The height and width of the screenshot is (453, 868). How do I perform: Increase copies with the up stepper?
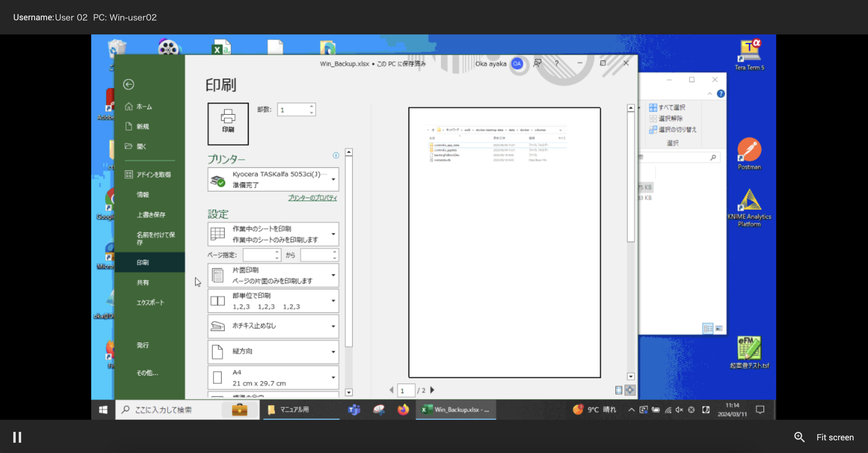tap(312, 106)
